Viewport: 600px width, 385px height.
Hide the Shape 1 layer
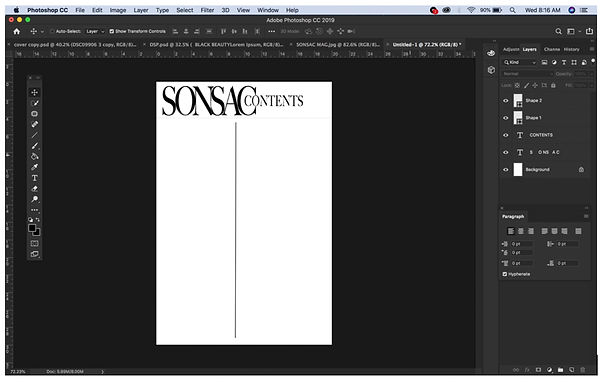(x=505, y=118)
